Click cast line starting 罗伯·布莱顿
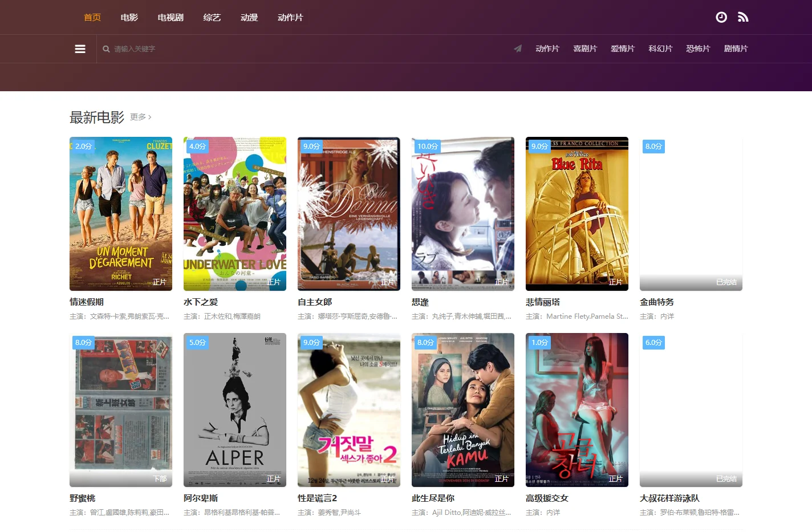The image size is (812, 532). (690, 513)
